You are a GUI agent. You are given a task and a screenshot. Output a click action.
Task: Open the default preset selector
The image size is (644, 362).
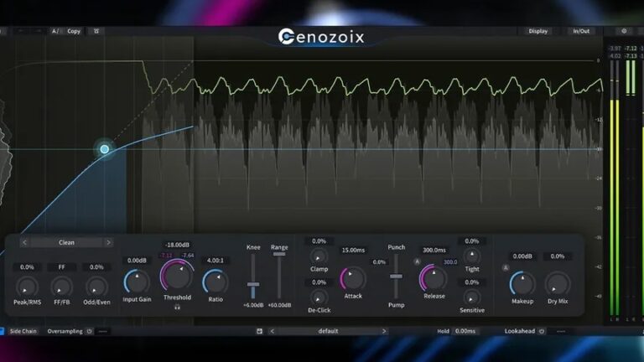328,331
